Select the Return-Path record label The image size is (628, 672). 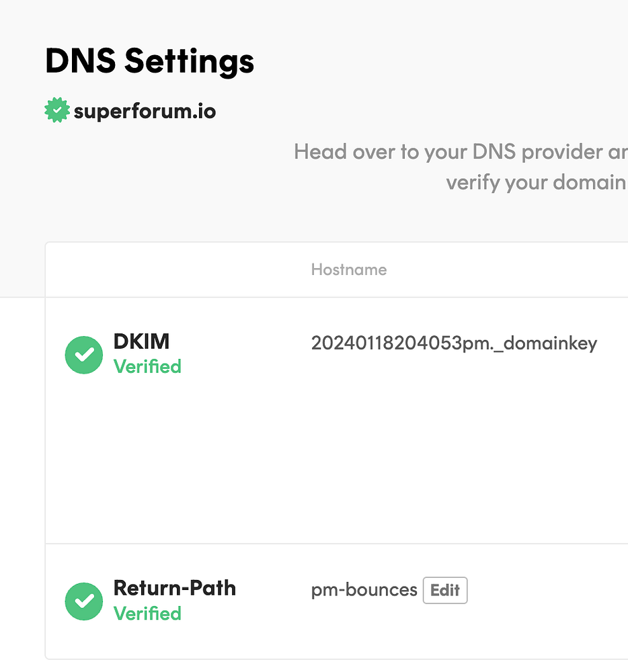[x=174, y=588]
